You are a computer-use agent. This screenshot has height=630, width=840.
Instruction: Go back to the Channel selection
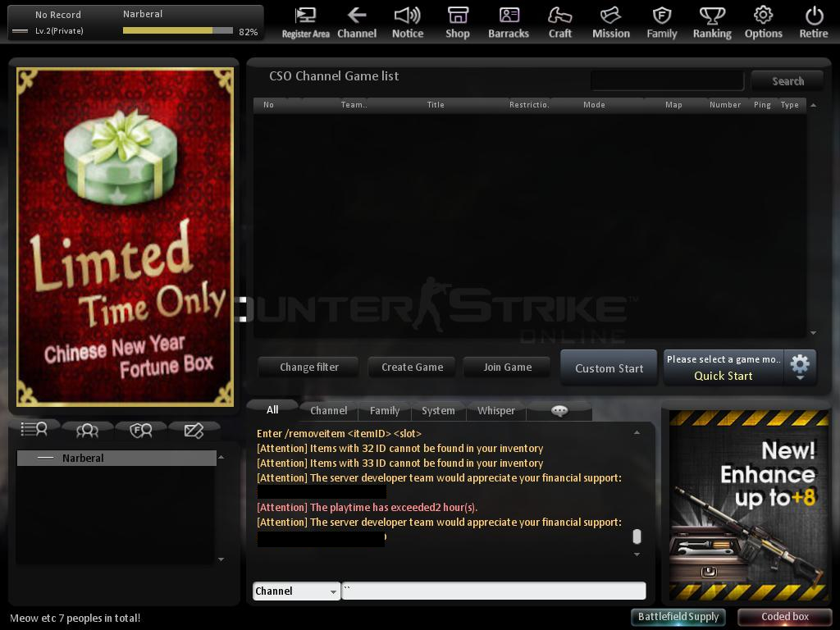pos(357,23)
